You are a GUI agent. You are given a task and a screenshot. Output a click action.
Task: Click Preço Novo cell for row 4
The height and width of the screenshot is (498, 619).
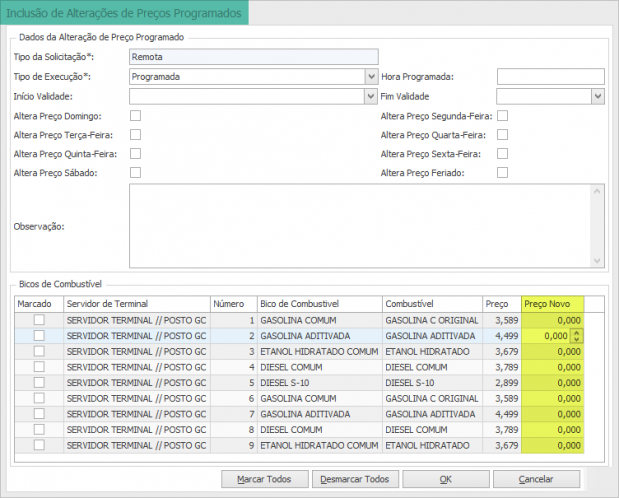coord(552,367)
